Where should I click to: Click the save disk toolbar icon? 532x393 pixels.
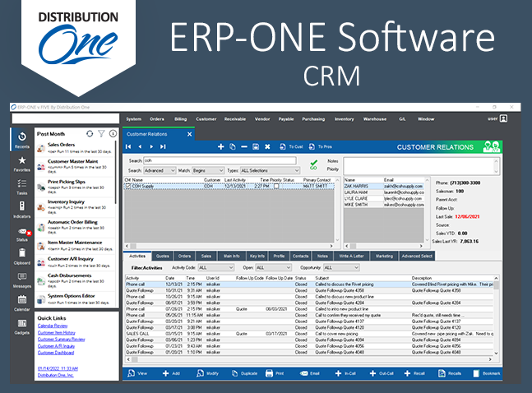tap(256, 146)
